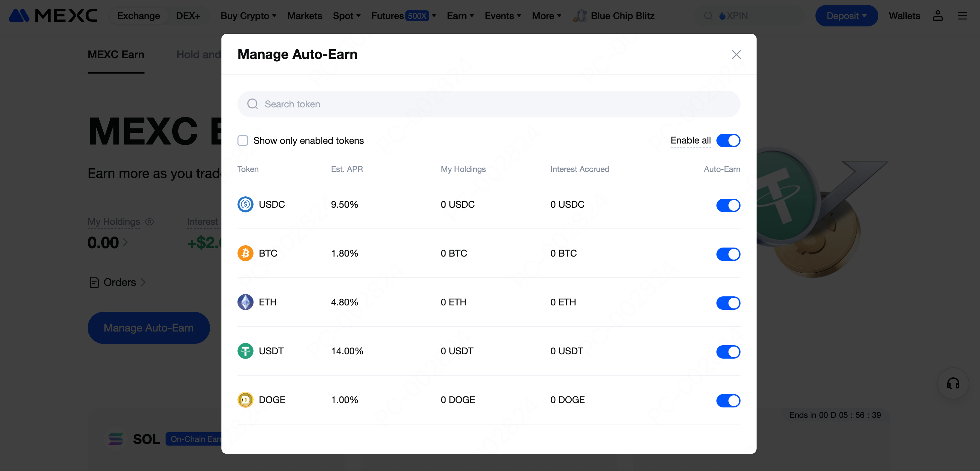The height and width of the screenshot is (471, 980).
Task: Open the Deposit dropdown
Action: point(846,16)
